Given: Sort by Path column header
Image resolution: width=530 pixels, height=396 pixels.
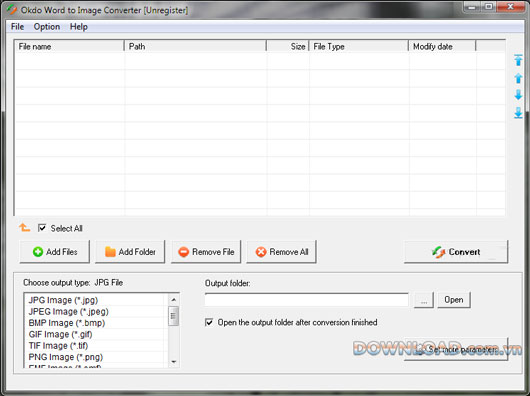Looking at the screenshot, I should (x=195, y=46).
